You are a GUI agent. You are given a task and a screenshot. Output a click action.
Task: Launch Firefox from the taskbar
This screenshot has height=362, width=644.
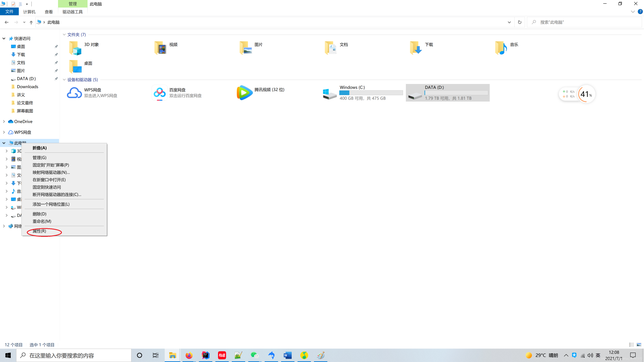pyautogui.click(x=189, y=355)
